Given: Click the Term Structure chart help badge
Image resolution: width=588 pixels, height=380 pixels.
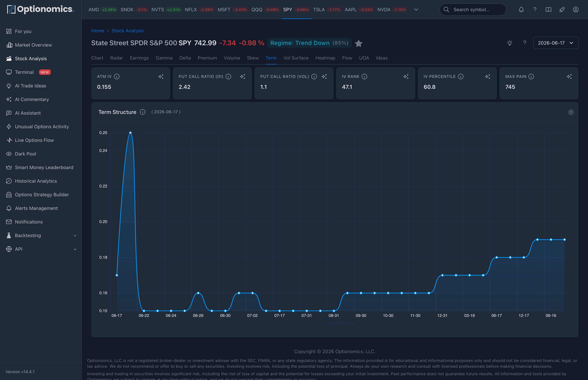Looking at the screenshot, I should [571, 112].
